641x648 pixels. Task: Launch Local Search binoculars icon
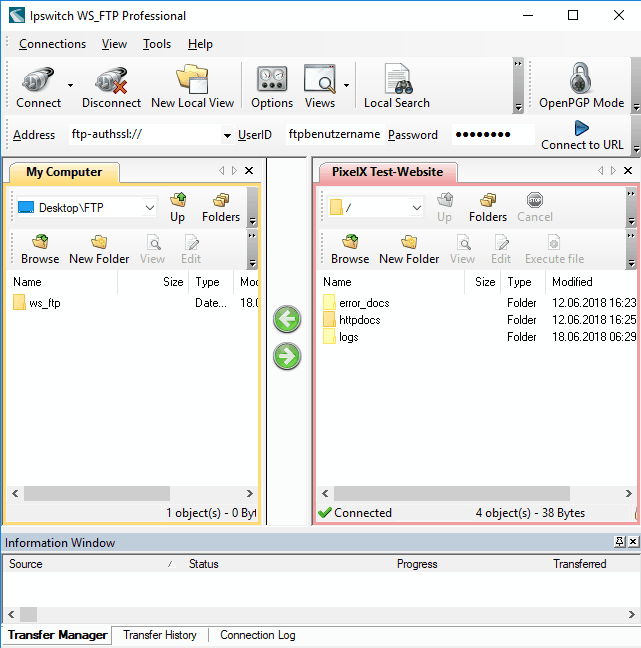[x=397, y=79]
